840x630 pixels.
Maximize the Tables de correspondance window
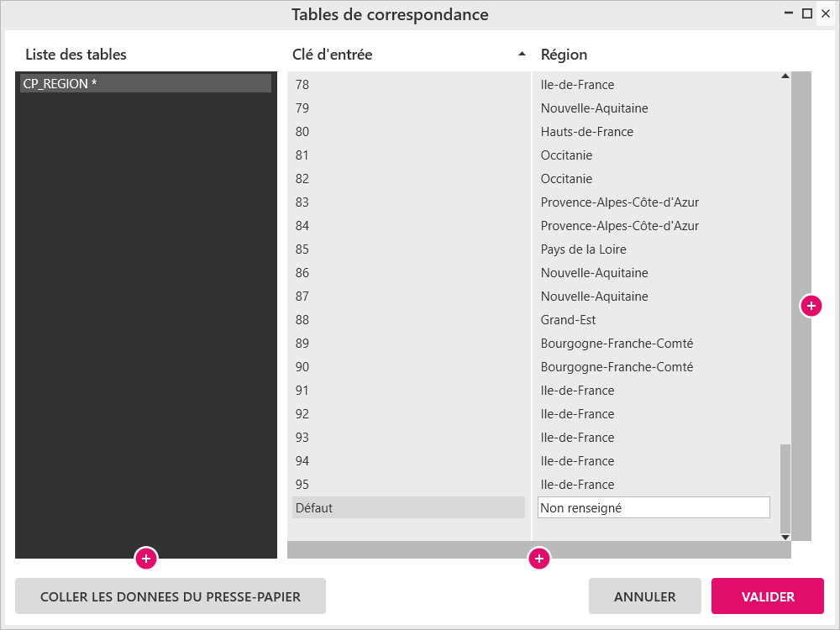806,13
